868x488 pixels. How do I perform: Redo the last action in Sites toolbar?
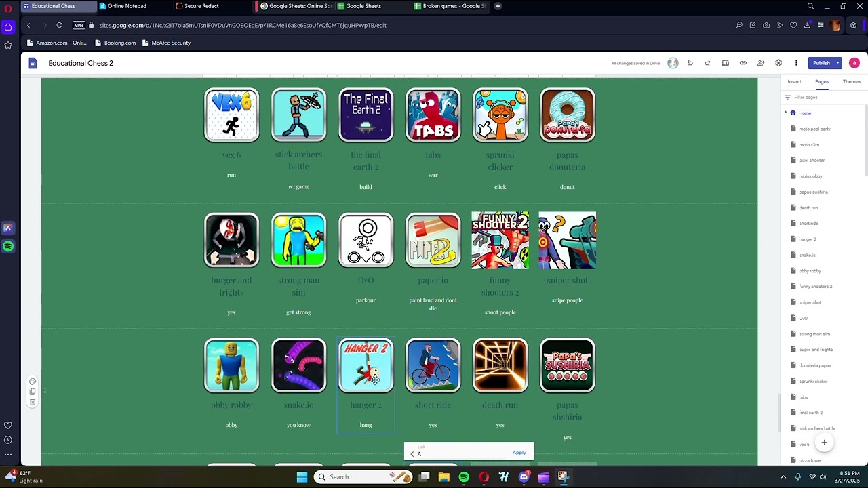(x=707, y=63)
